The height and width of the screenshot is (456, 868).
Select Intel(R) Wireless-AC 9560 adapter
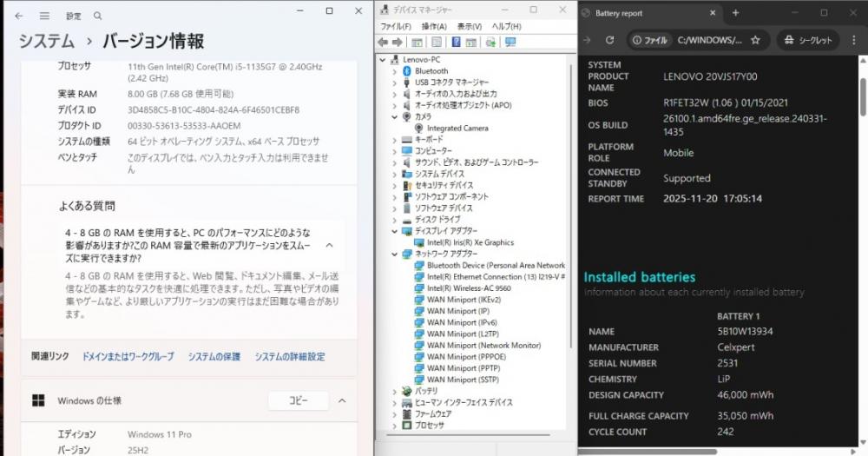(469, 288)
